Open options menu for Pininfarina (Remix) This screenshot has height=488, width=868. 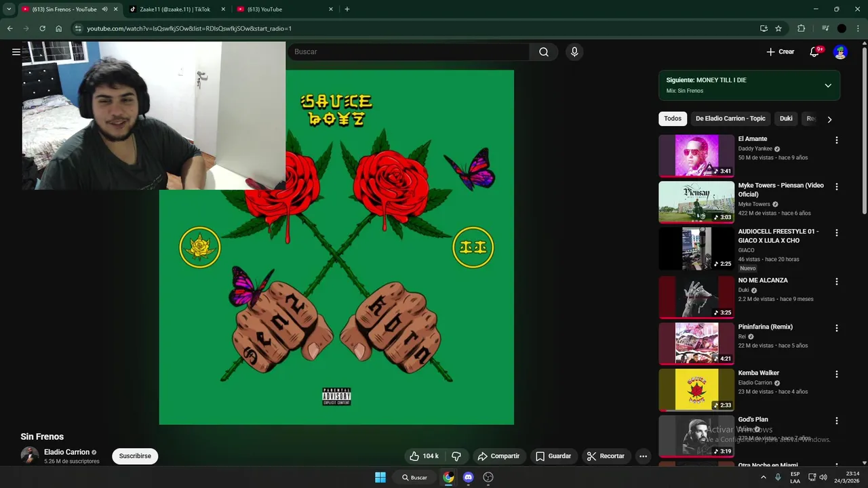click(836, 328)
